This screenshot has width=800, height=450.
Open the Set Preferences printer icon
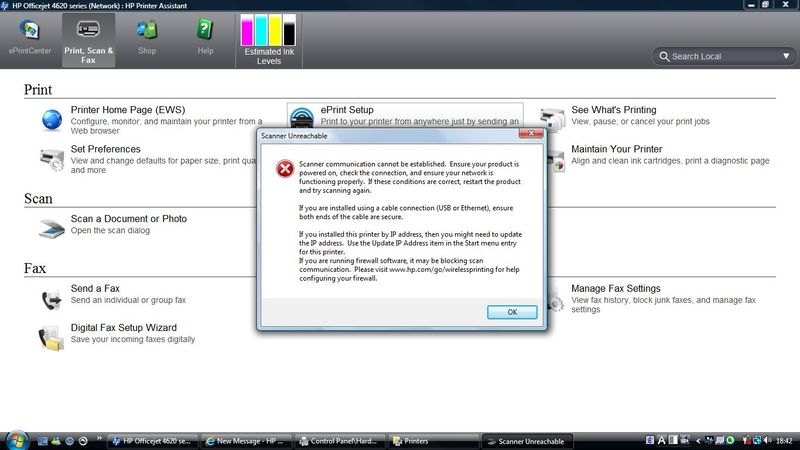[52, 159]
